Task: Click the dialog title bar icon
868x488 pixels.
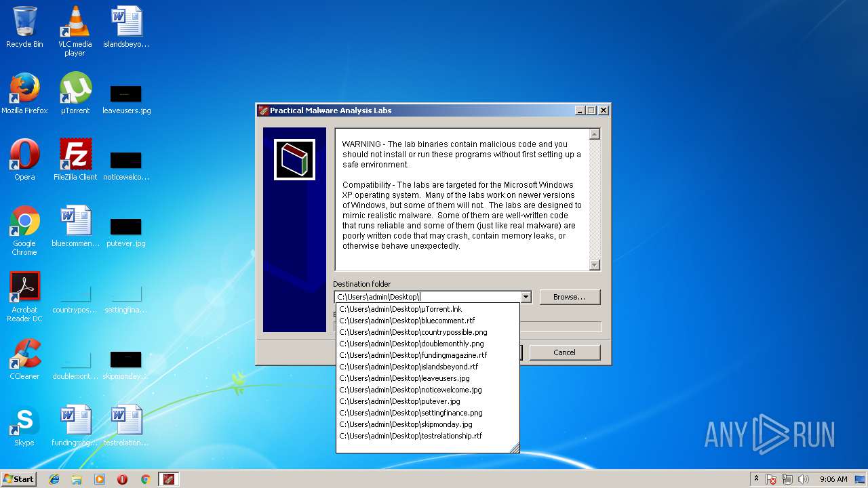Action: [x=263, y=110]
